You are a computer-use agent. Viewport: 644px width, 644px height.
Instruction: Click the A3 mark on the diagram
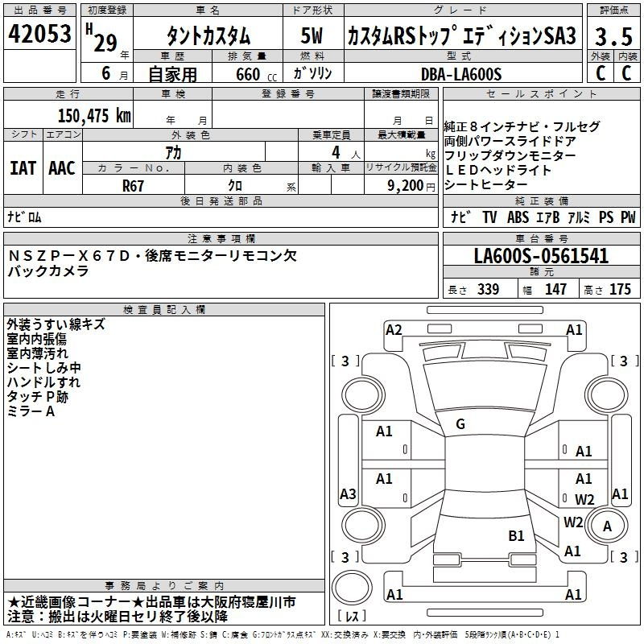[348, 494]
